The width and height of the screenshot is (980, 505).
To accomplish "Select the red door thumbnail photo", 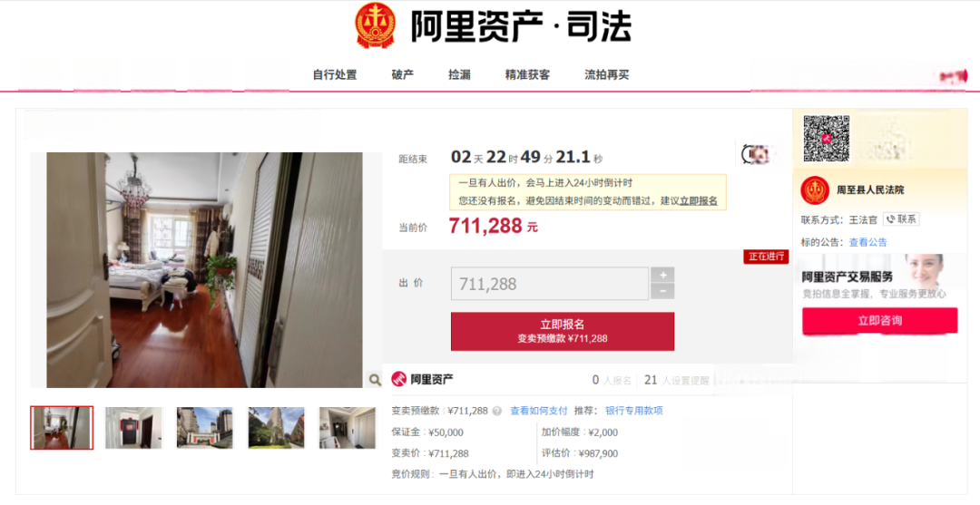I will coord(133,428).
